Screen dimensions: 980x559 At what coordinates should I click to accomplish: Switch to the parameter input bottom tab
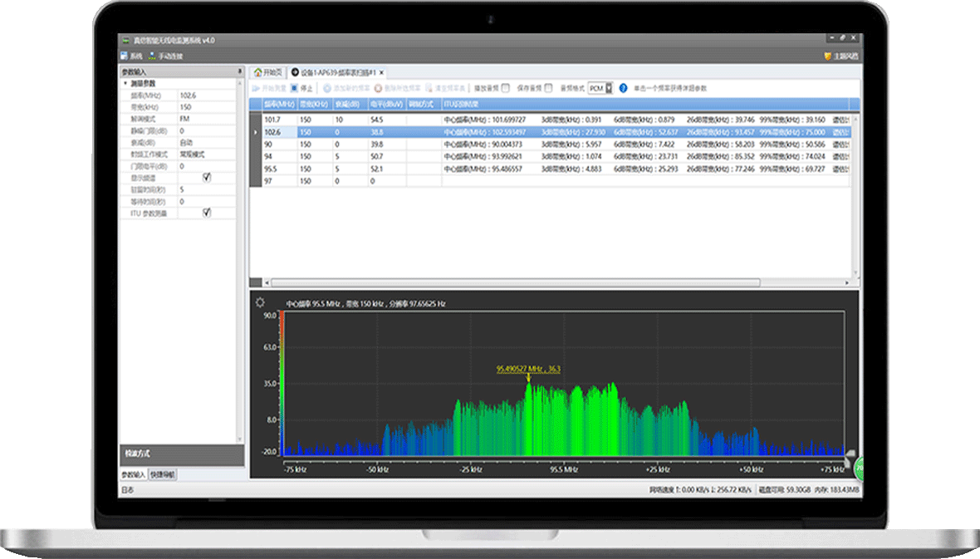133,474
